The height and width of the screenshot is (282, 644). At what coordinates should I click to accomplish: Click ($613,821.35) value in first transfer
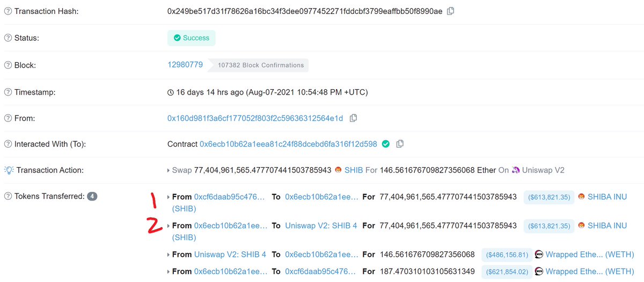pyautogui.click(x=549, y=197)
